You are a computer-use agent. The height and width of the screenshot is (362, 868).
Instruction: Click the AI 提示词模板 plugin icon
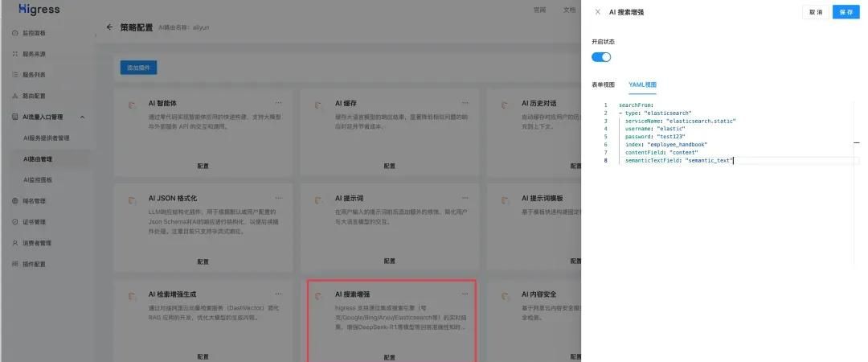(505, 200)
